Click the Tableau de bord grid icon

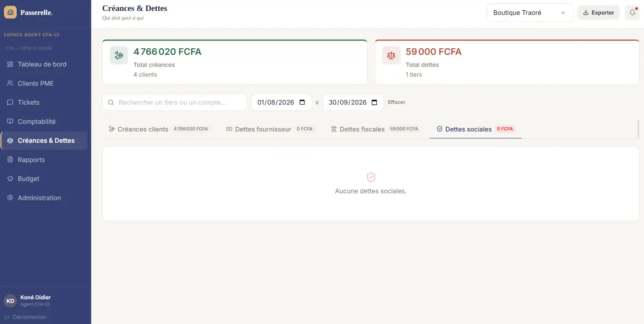tap(10, 64)
